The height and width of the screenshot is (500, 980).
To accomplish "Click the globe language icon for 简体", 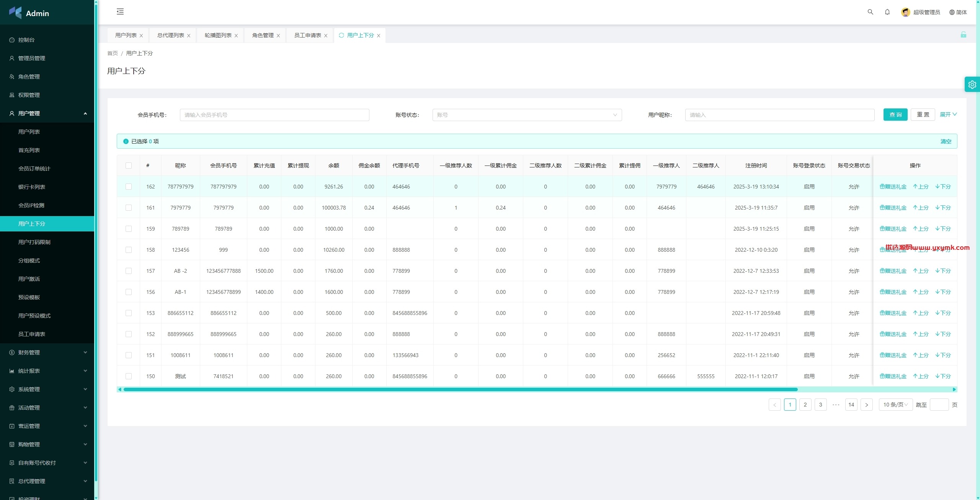I will point(952,12).
